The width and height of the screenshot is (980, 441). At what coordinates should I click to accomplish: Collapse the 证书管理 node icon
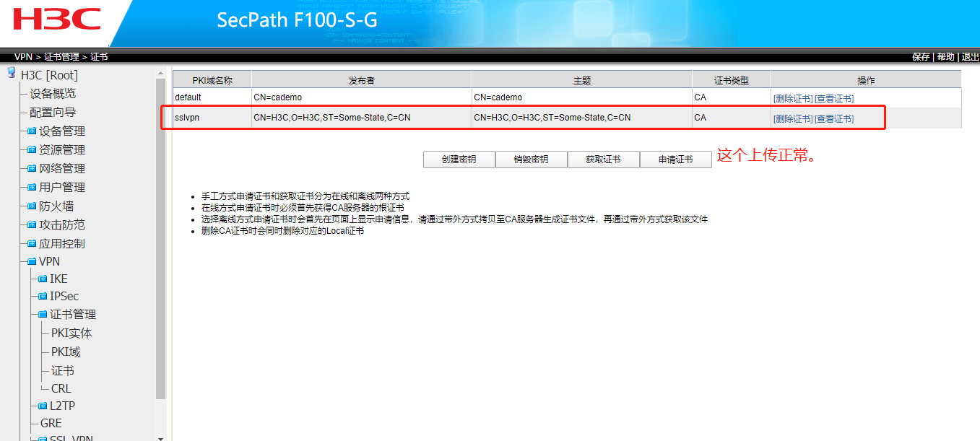click(43, 315)
